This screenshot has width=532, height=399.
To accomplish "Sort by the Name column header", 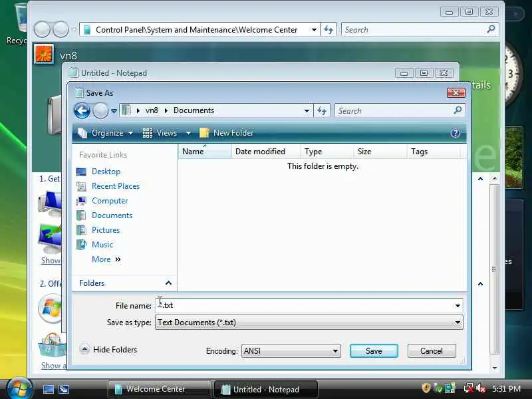I will tap(205, 152).
